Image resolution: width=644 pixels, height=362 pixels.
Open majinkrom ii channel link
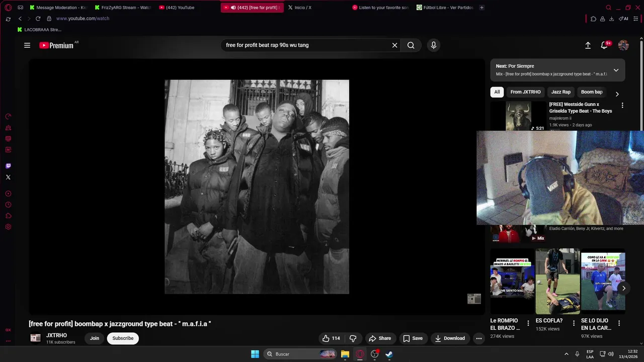click(560, 118)
